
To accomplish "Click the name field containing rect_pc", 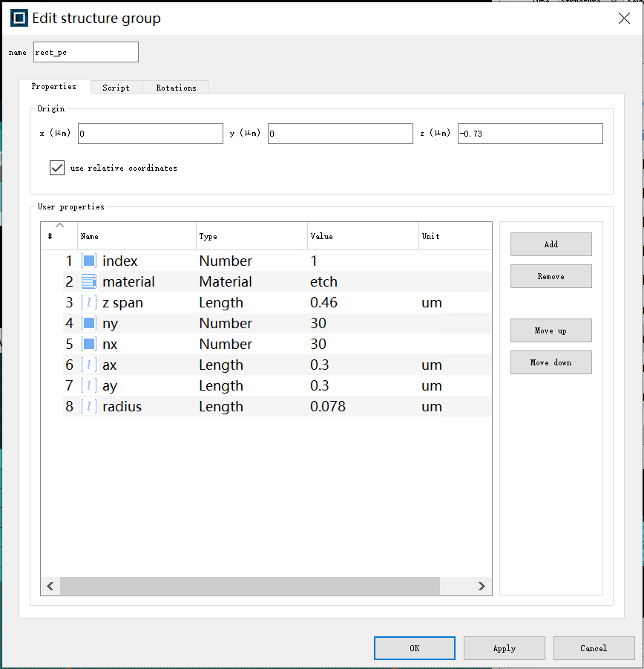I will point(86,52).
